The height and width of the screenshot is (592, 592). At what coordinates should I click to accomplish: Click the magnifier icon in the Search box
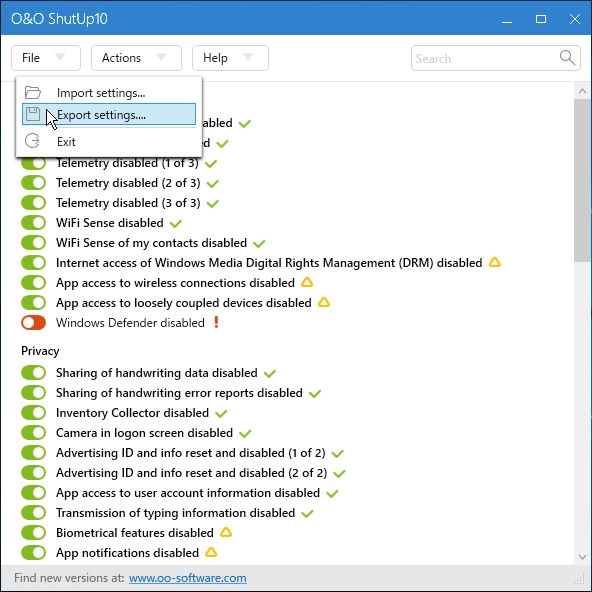coord(567,58)
